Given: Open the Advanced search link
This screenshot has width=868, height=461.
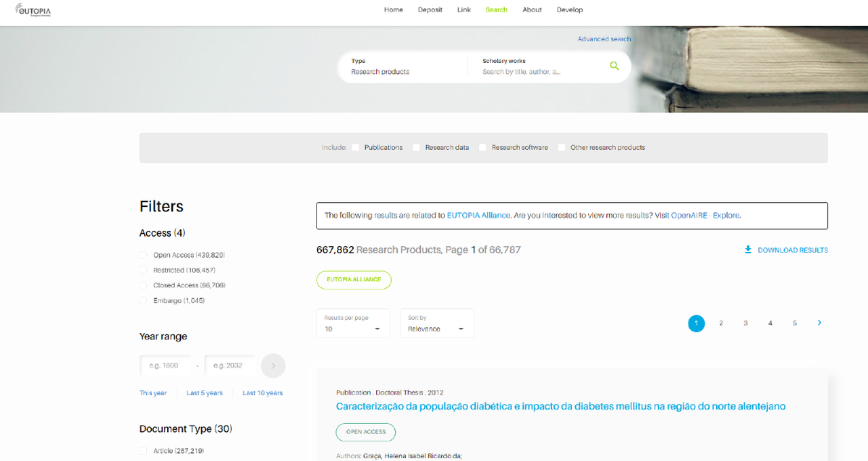Looking at the screenshot, I should [x=604, y=39].
